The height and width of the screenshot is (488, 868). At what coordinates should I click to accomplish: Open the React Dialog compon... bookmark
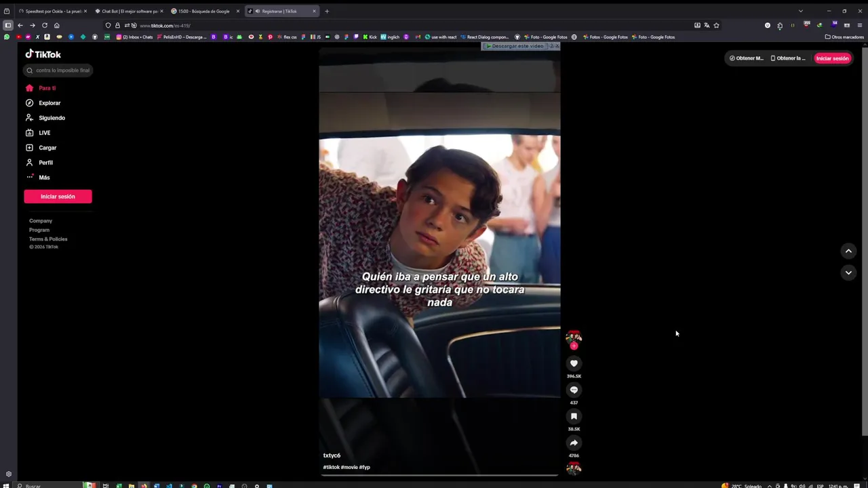(484, 37)
